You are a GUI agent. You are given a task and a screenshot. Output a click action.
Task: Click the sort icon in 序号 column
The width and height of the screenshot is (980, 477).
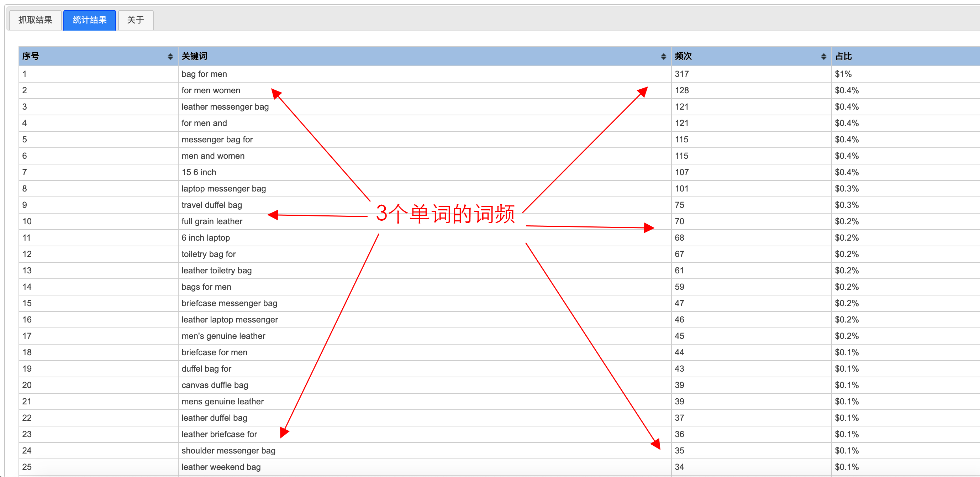[170, 56]
